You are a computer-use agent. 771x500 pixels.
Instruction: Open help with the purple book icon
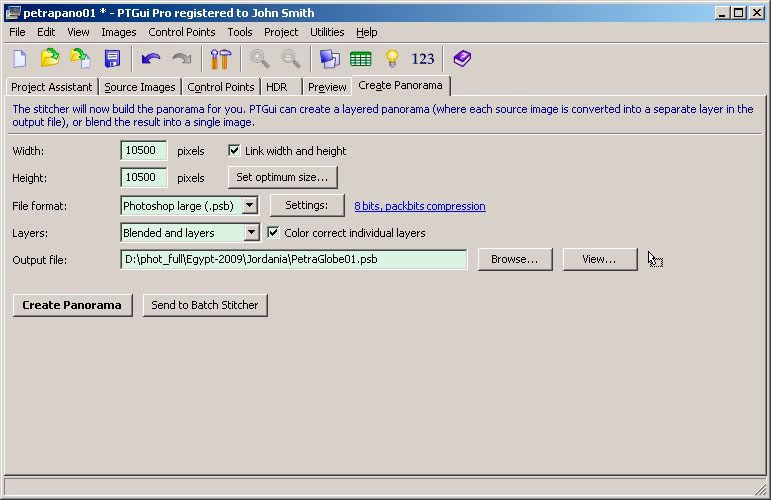pyautogui.click(x=462, y=59)
